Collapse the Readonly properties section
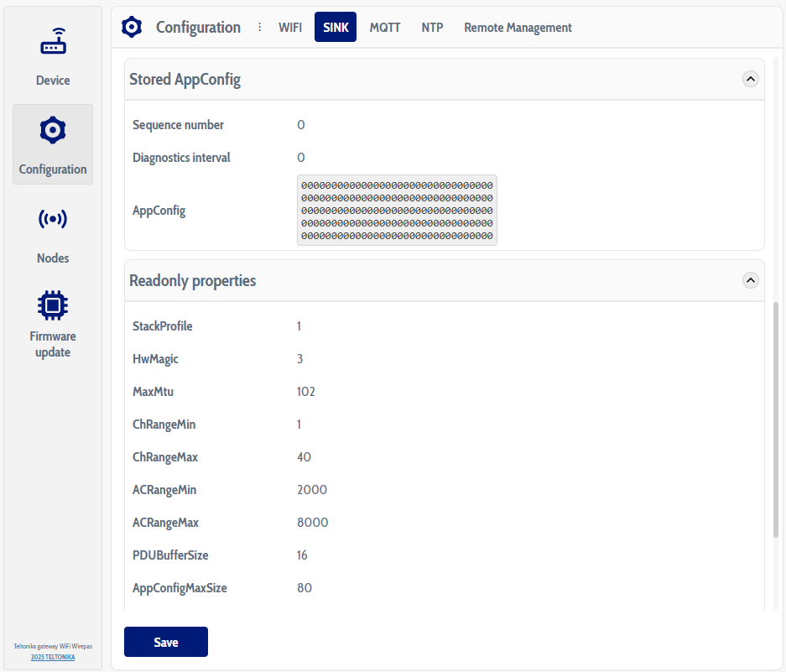Screen dimensions: 786x672 point(751,280)
